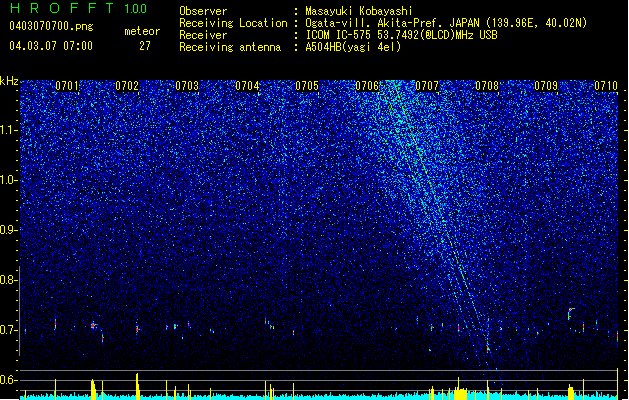Click the 0.8 frequency axis label

(x=8, y=280)
